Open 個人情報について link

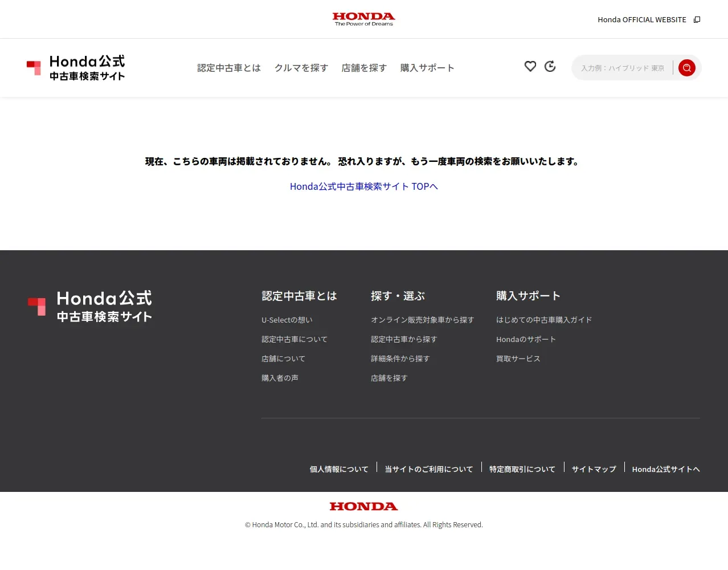point(339,469)
